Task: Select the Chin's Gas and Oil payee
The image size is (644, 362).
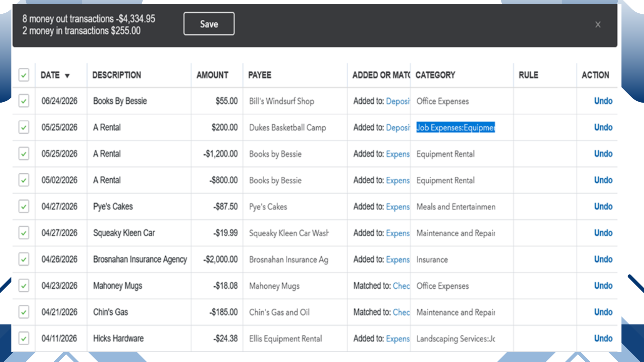Action: (279, 312)
